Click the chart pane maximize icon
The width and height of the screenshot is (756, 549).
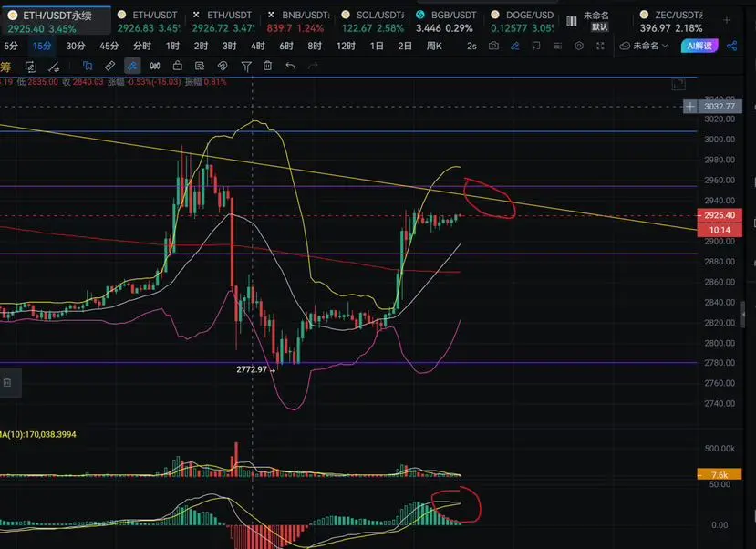click(x=678, y=85)
